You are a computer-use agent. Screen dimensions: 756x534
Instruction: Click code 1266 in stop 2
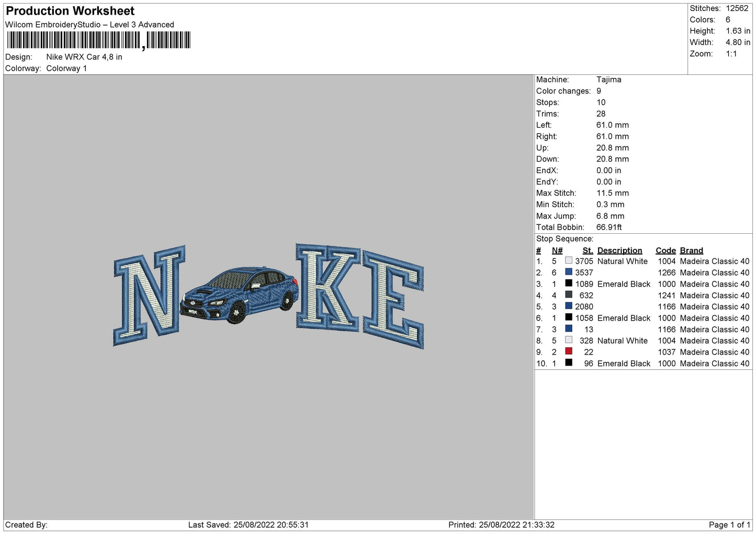pyautogui.click(x=667, y=273)
